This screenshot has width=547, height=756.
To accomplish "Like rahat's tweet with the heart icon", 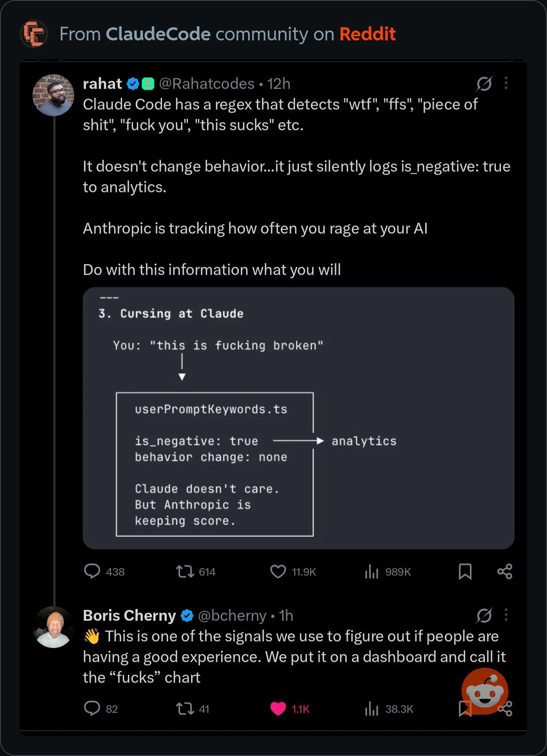I will (278, 571).
